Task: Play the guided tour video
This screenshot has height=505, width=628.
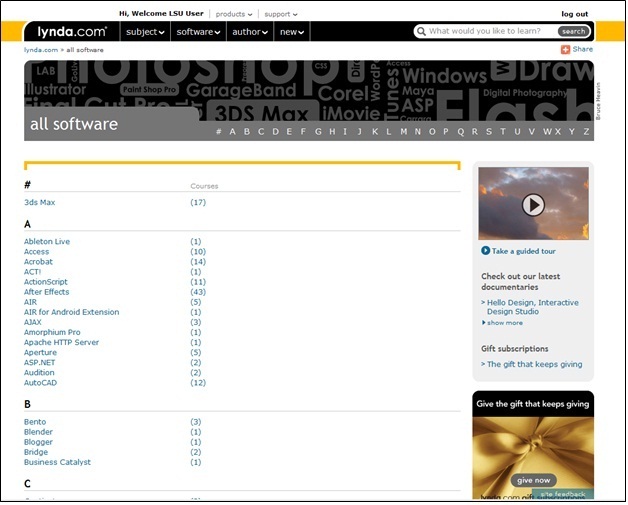Action: click(533, 205)
